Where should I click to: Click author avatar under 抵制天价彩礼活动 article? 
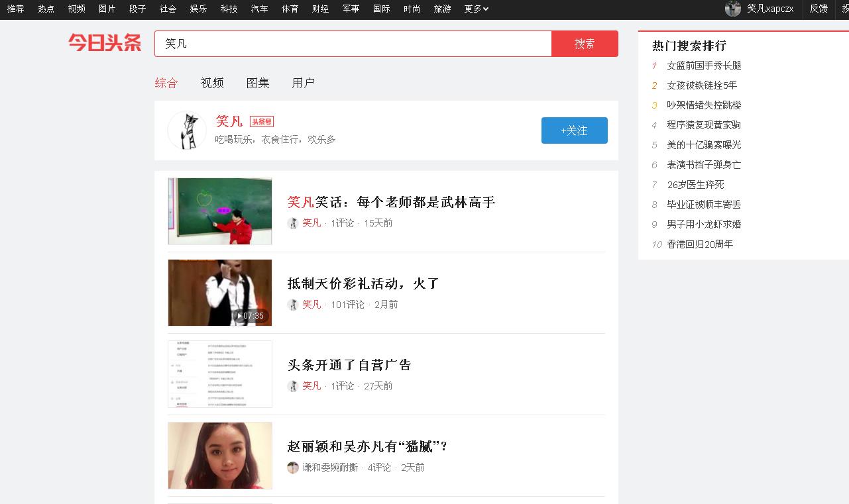point(293,305)
